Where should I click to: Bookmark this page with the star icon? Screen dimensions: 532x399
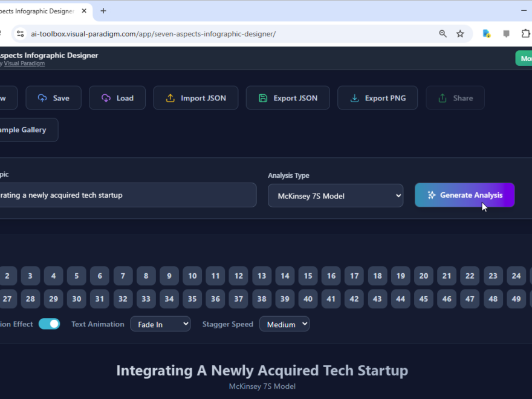(x=460, y=34)
